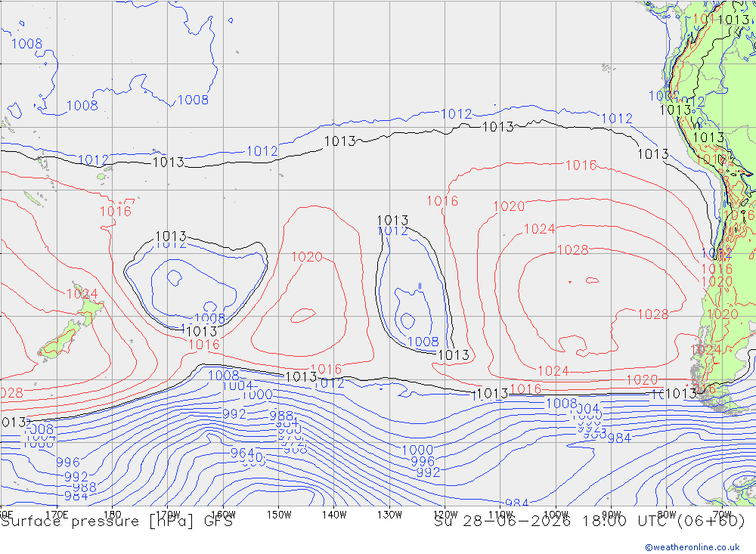Select the 70W longitude label

click(722, 515)
